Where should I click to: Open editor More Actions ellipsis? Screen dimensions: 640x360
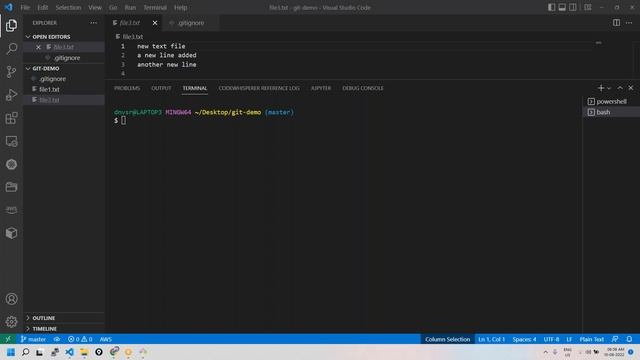pyautogui.click(x=629, y=23)
